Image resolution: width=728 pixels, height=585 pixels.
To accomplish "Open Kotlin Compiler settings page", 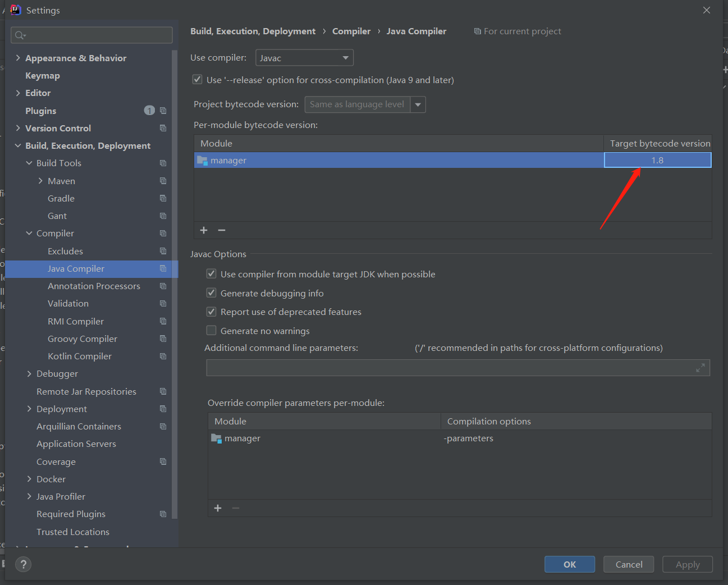I will [80, 356].
